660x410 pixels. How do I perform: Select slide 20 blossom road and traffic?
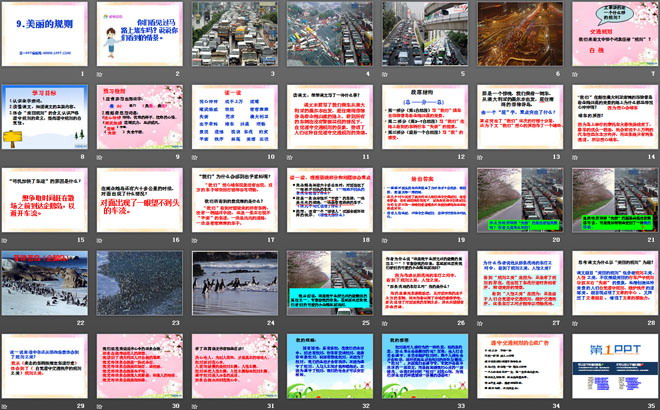520,200
